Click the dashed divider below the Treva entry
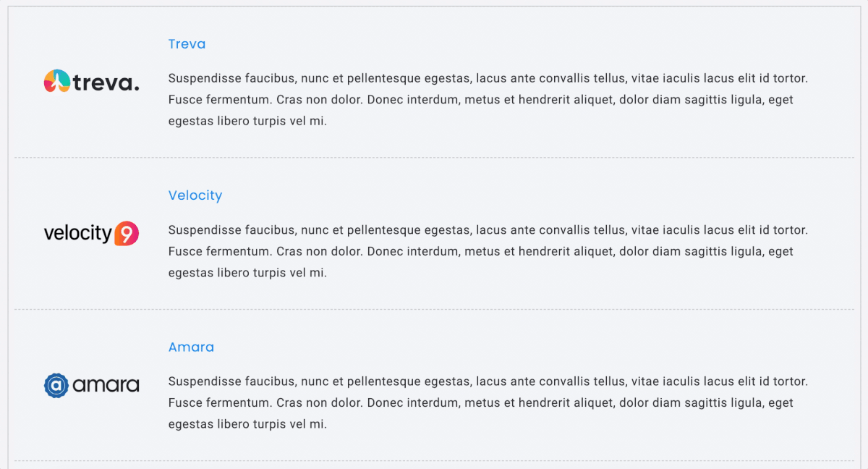Screen dimensions: 868x469 [434, 158]
